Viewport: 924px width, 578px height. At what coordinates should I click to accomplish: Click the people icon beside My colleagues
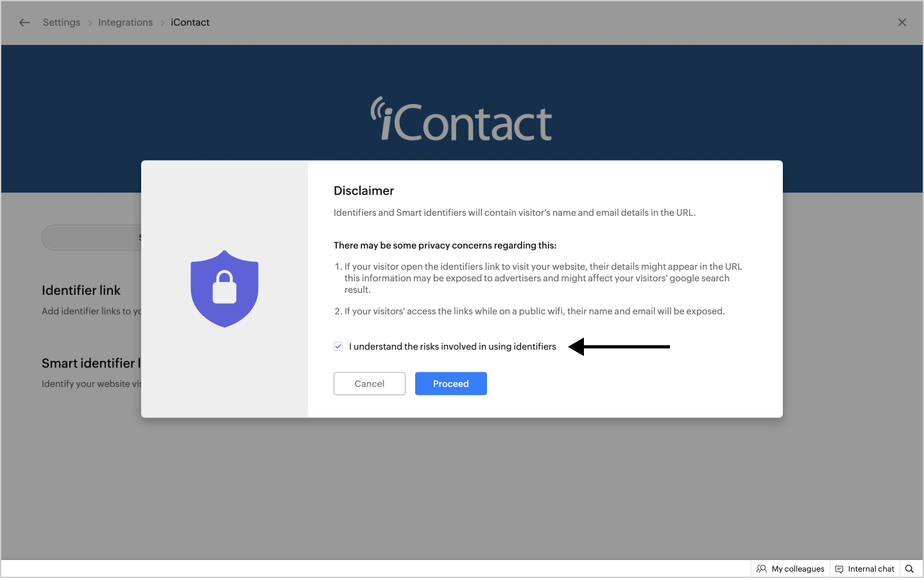(762, 569)
